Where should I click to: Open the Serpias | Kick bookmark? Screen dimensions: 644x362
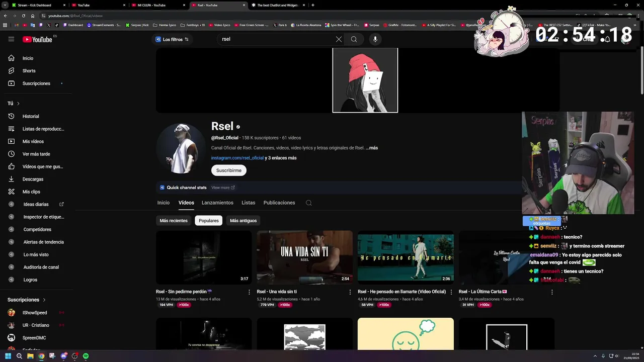137,25
